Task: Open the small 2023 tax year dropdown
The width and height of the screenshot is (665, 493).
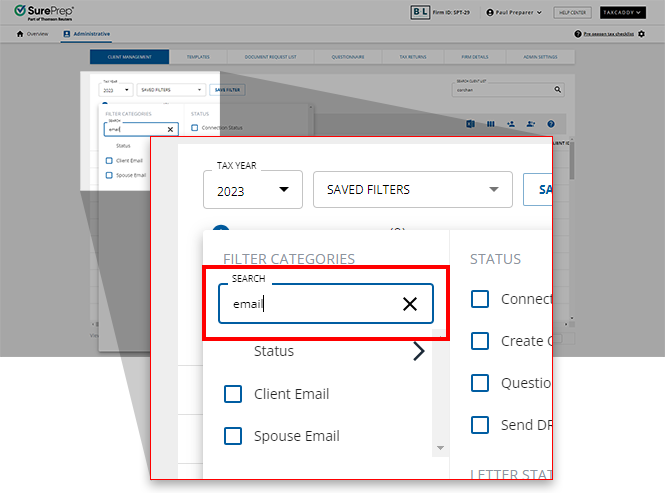Action: pos(116,90)
